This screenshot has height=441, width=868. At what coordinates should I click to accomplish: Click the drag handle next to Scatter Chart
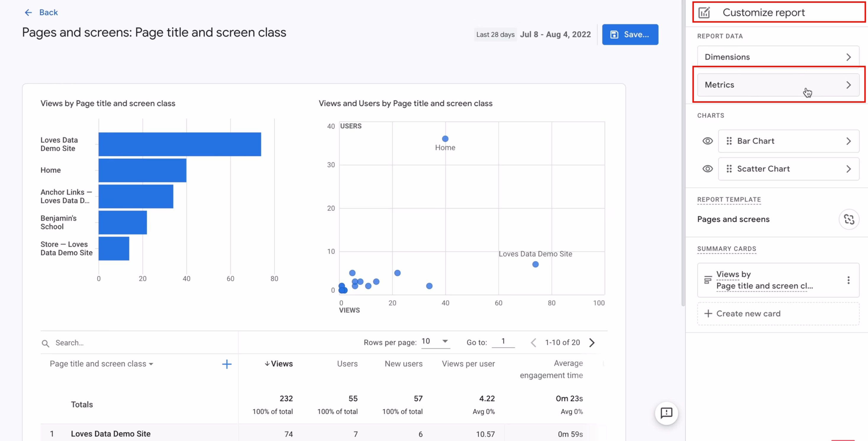pyautogui.click(x=729, y=169)
